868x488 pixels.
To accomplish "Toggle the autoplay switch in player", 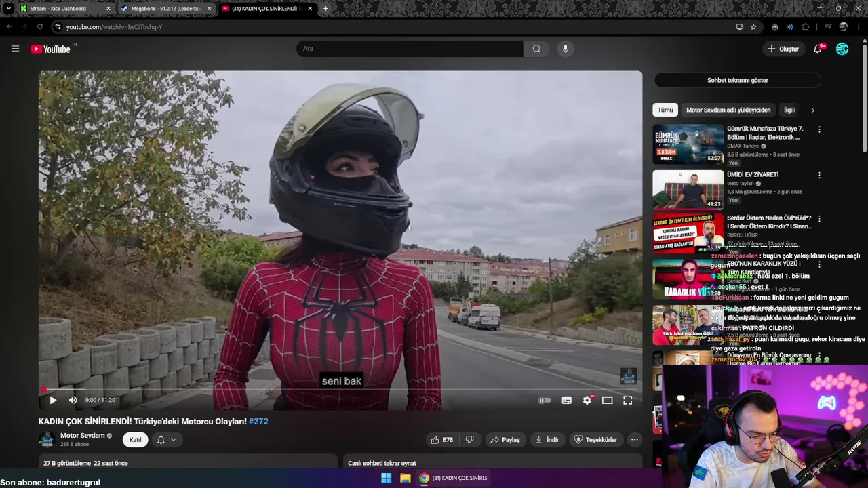I will 545,400.
